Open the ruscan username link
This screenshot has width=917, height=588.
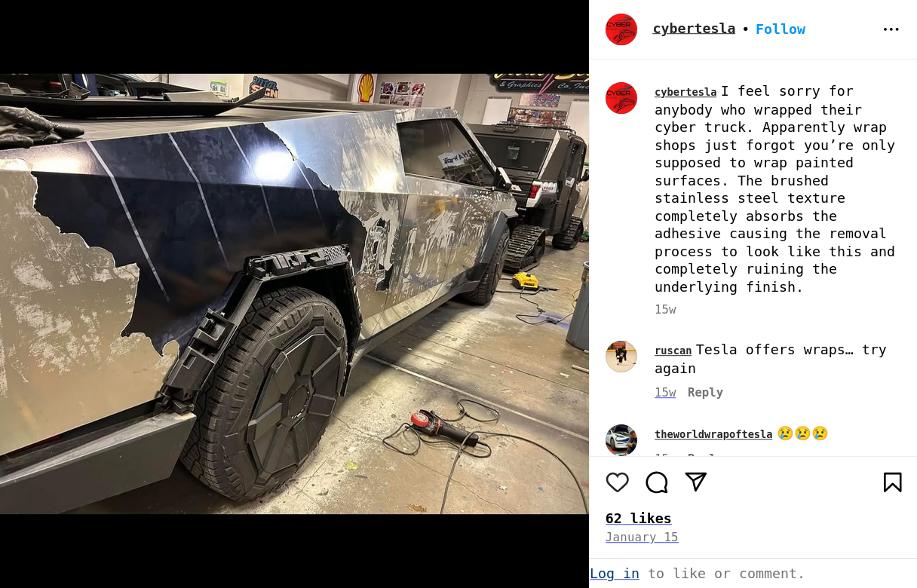(673, 351)
